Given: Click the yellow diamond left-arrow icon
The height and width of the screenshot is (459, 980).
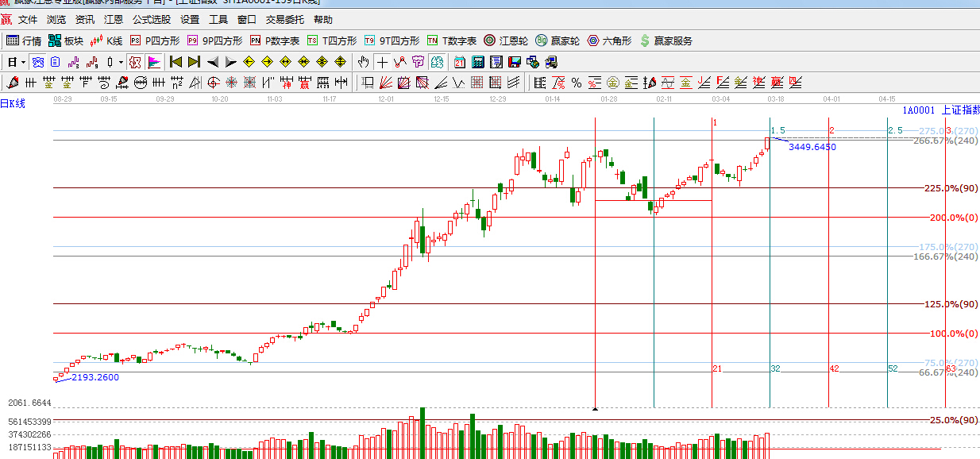Looking at the screenshot, I should [249, 62].
